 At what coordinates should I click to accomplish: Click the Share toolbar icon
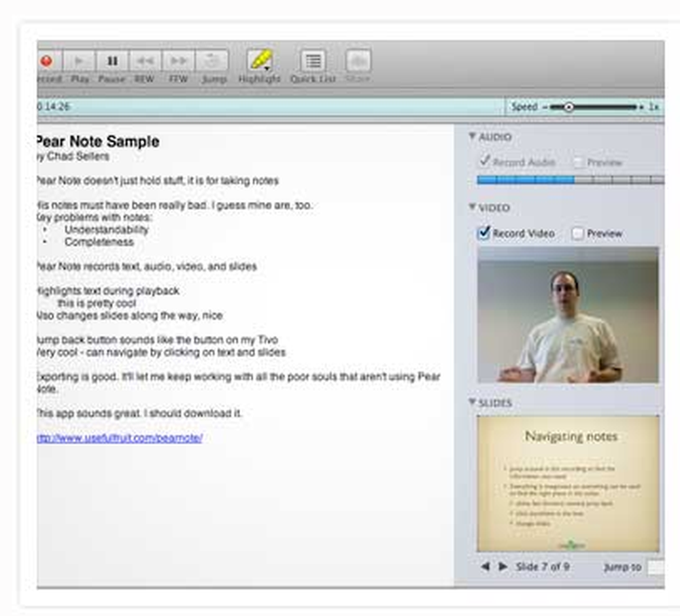[358, 61]
